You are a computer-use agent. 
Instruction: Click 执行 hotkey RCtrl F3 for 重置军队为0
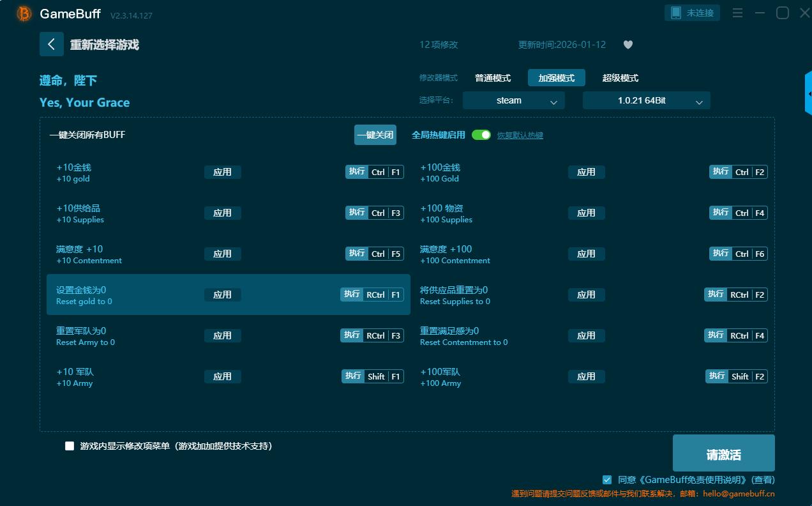tap(372, 335)
